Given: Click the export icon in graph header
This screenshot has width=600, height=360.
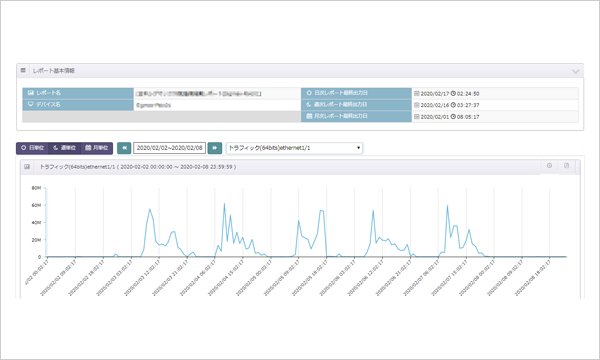Looking at the screenshot, I should click(x=567, y=166).
